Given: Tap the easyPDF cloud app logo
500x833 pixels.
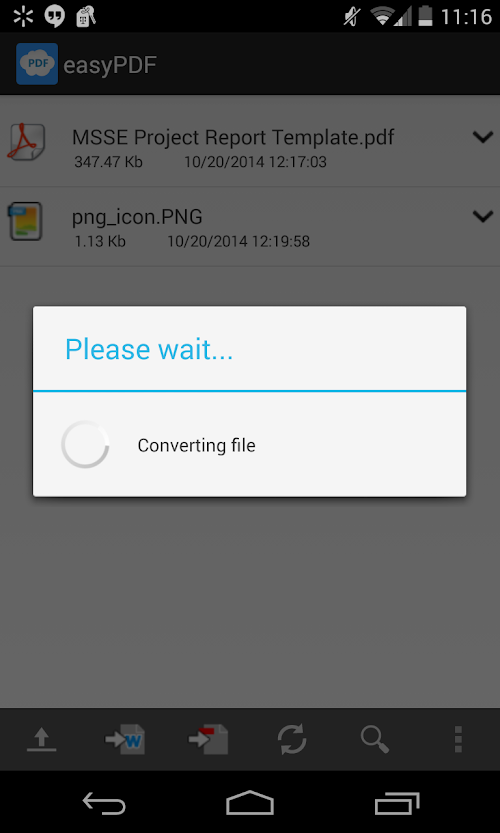Looking at the screenshot, I should coord(37,64).
